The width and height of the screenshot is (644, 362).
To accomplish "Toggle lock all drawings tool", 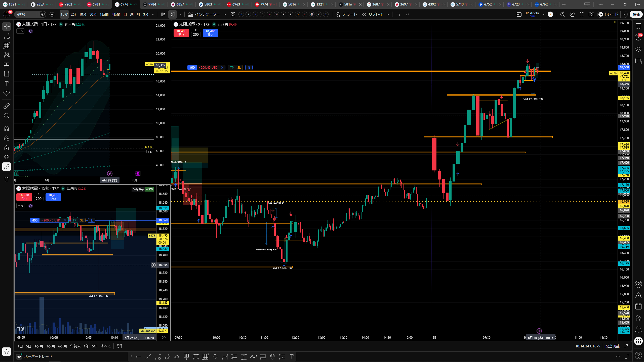I will pos(7,148).
